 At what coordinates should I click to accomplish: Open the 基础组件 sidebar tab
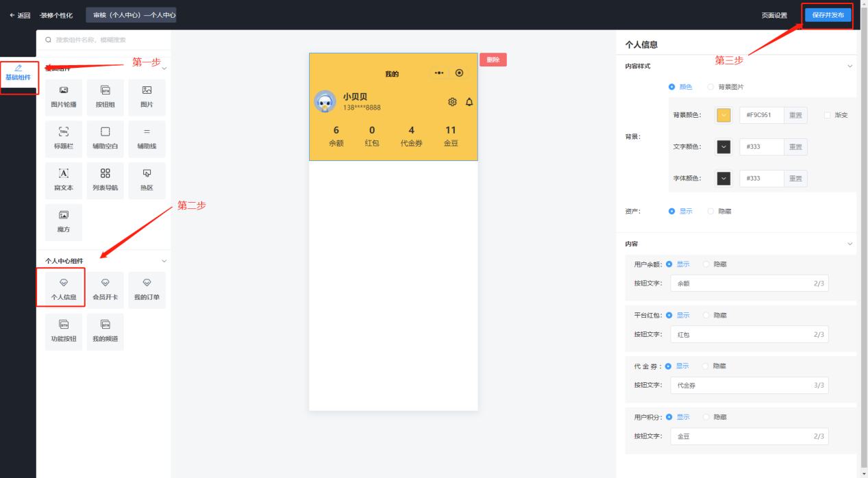[x=18, y=73]
